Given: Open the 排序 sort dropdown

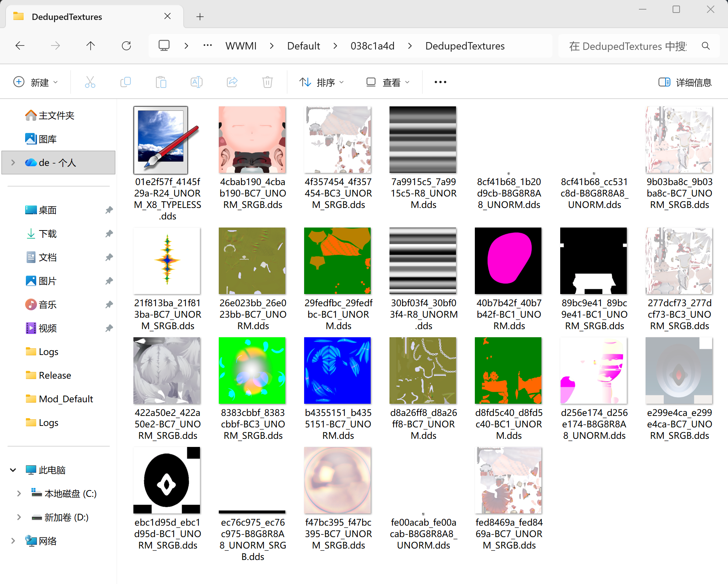Looking at the screenshot, I should click(322, 82).
